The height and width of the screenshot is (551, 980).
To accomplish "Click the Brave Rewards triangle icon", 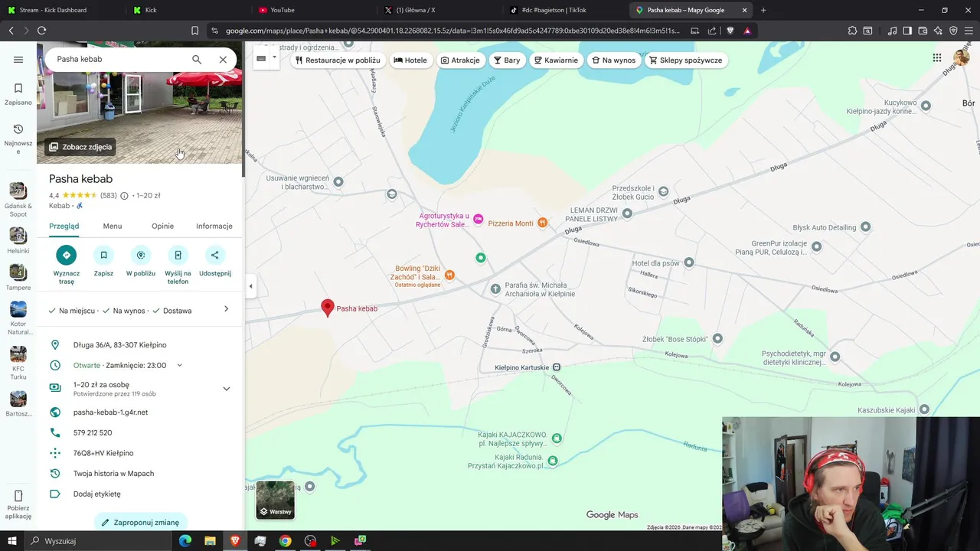I will 747,31.
